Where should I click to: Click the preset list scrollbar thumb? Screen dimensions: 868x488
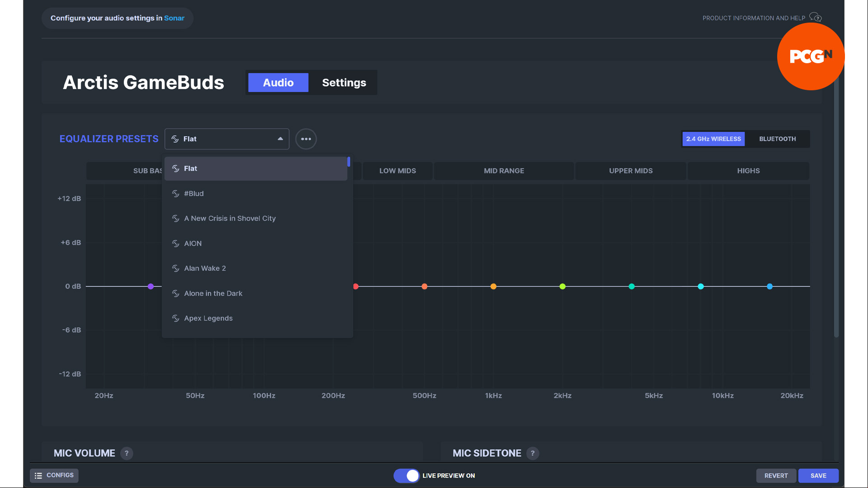(349, 162)
